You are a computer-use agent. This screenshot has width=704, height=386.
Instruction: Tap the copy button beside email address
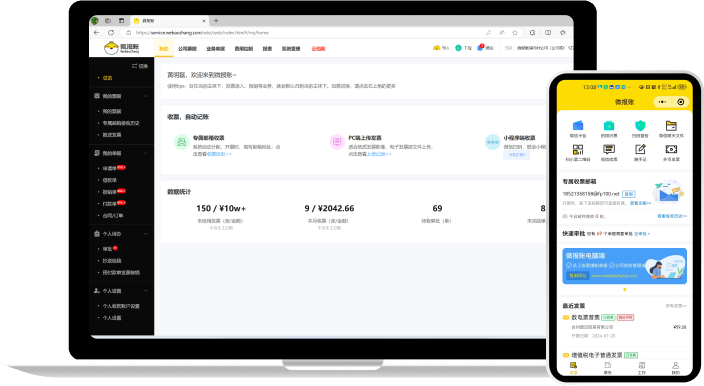pyautogui.click(x=629, y=194)
